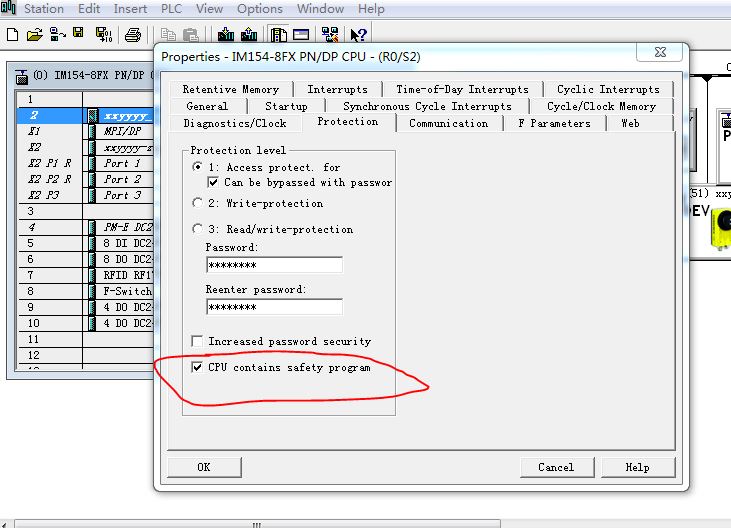This screenshot has width=731, height=528.
Task: Switch to Synchronous Cycle Interrupts tab
Action: click(427, 106)
